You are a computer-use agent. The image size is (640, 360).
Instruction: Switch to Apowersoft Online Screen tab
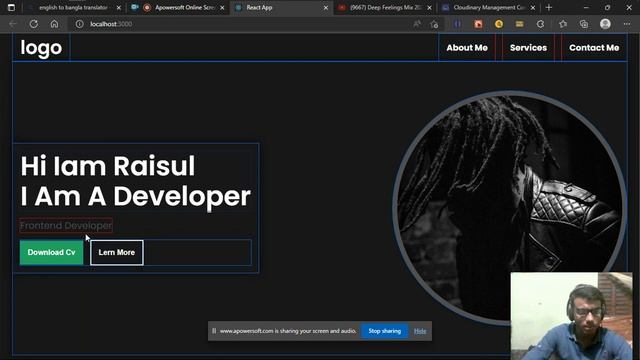click(x=178, y=7)
